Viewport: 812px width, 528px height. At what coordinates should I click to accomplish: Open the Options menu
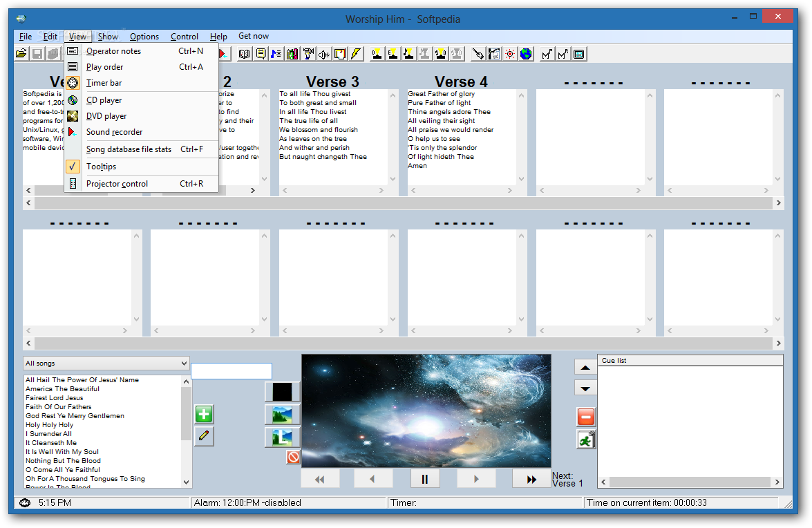click(144, 36)
